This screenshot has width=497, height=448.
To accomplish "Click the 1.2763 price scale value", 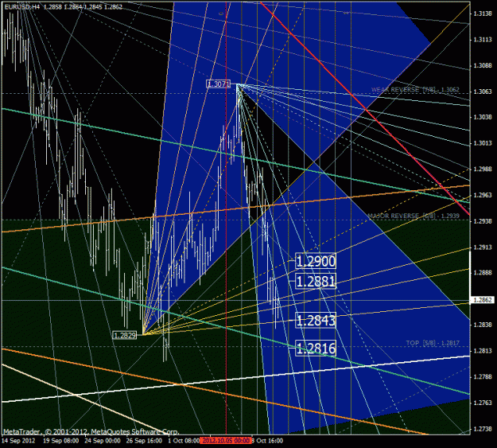I will point(483,403).
